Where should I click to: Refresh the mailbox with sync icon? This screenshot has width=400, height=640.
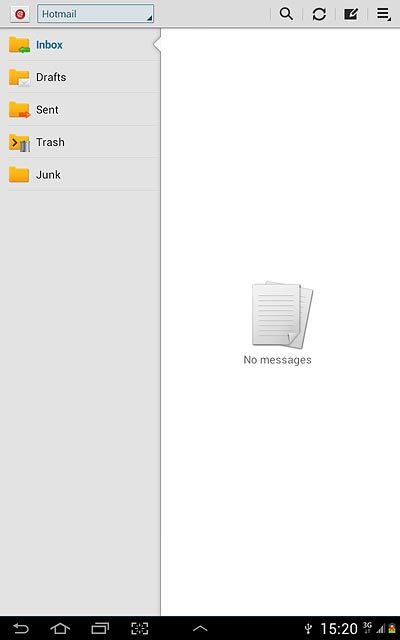coord(319,14)
